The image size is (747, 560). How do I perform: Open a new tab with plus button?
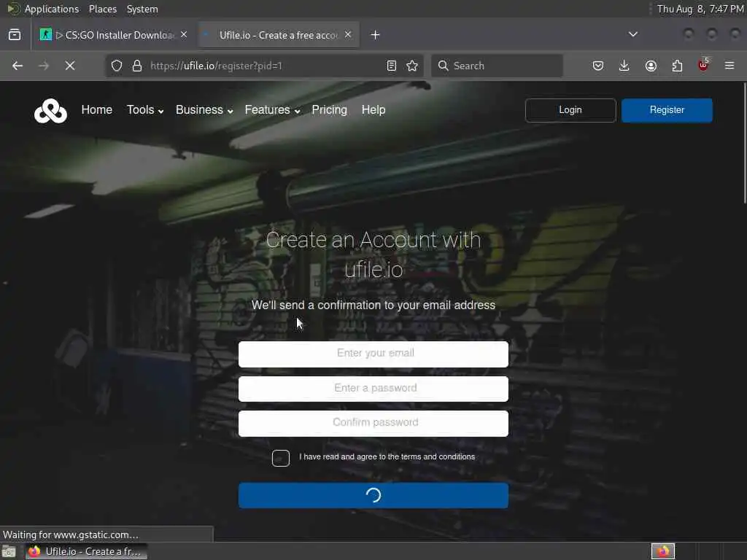(x=376, y=35)
